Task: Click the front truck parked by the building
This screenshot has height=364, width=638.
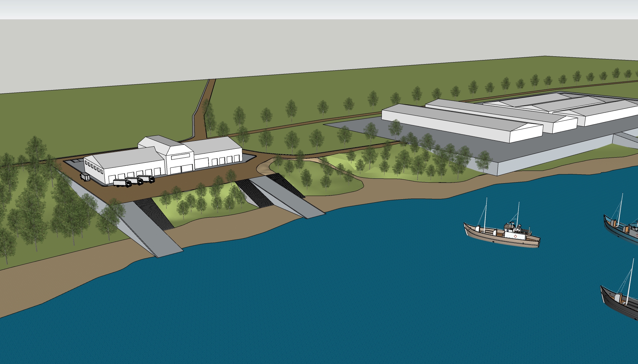Action: pyautogui.click(x=122, y=183)
